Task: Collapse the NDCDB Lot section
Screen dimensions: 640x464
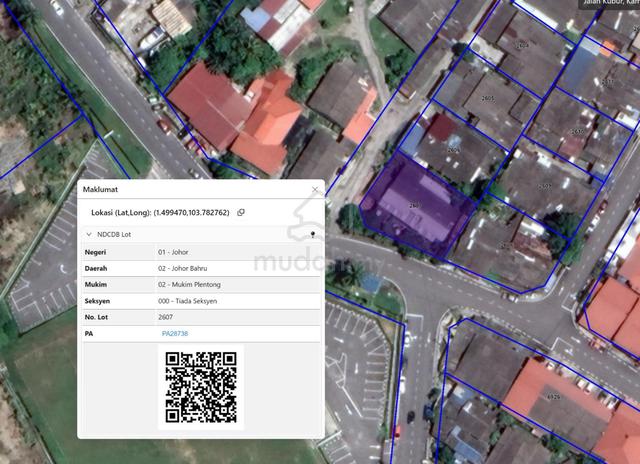Action: (89, 235)
